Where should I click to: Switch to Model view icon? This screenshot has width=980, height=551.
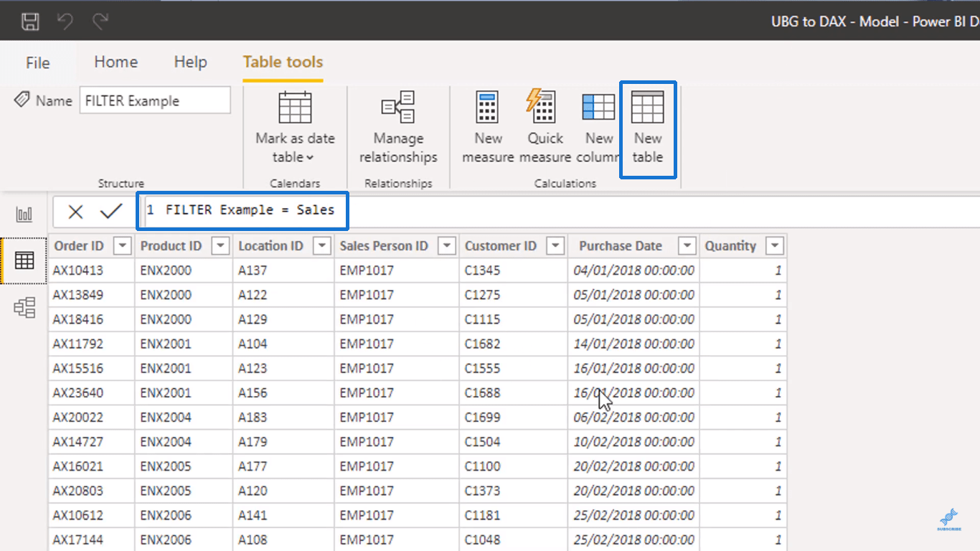tap(24, 308)
